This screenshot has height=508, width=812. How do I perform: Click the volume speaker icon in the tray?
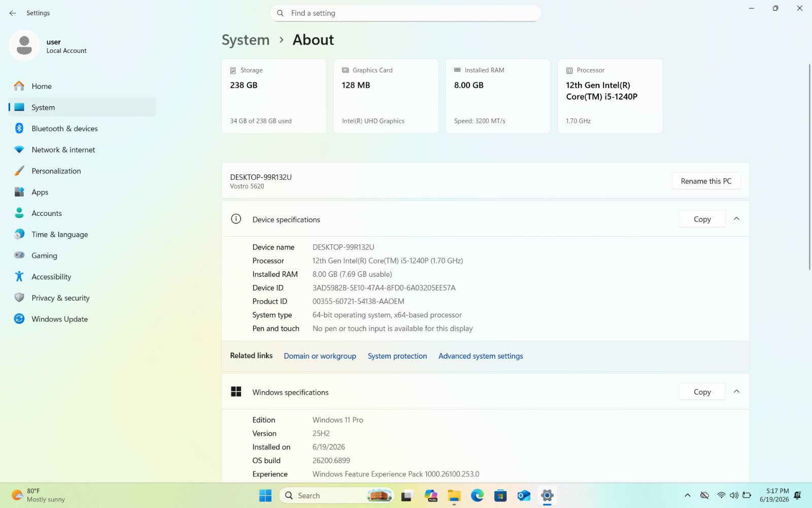coord(734,495)
